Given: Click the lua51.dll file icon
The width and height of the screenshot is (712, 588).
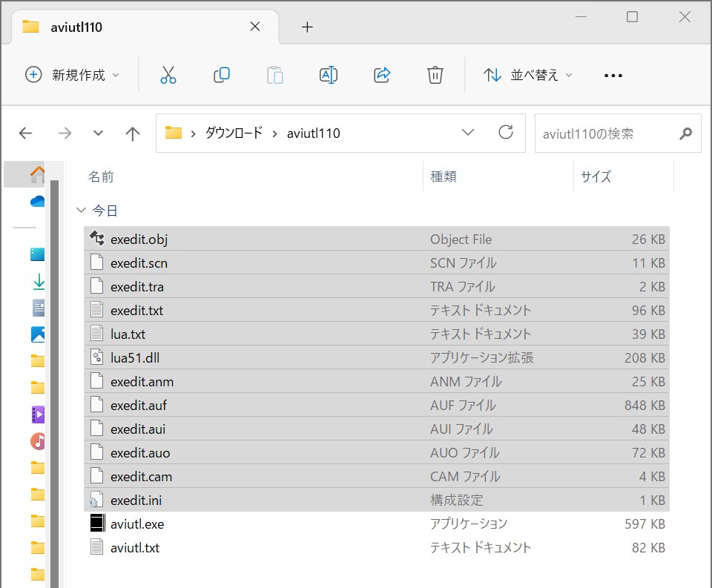Looking at the screenshot, I should (96, 357).
